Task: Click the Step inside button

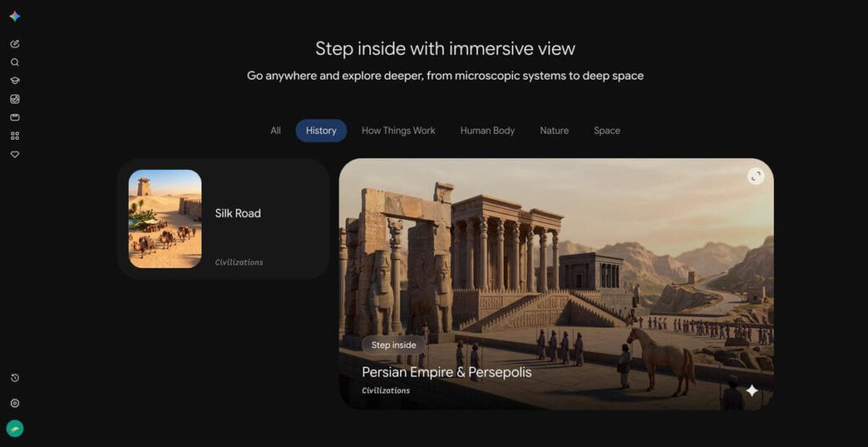Action: [x=393, y=345]
